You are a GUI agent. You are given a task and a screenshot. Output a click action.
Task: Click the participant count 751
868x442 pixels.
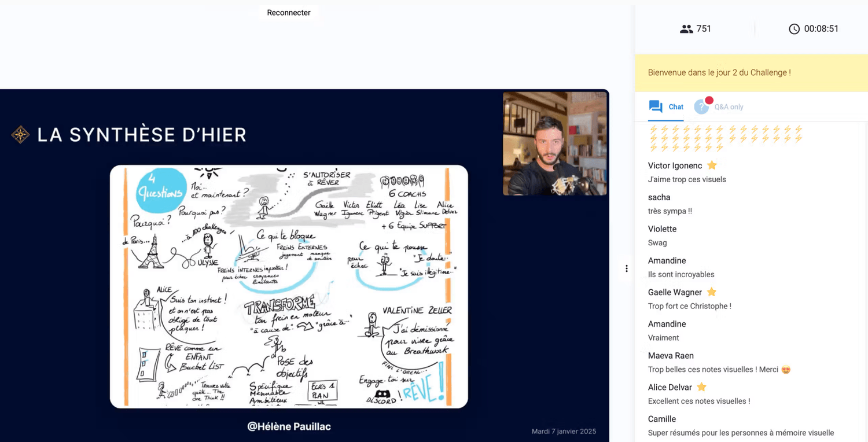point(704,29)
